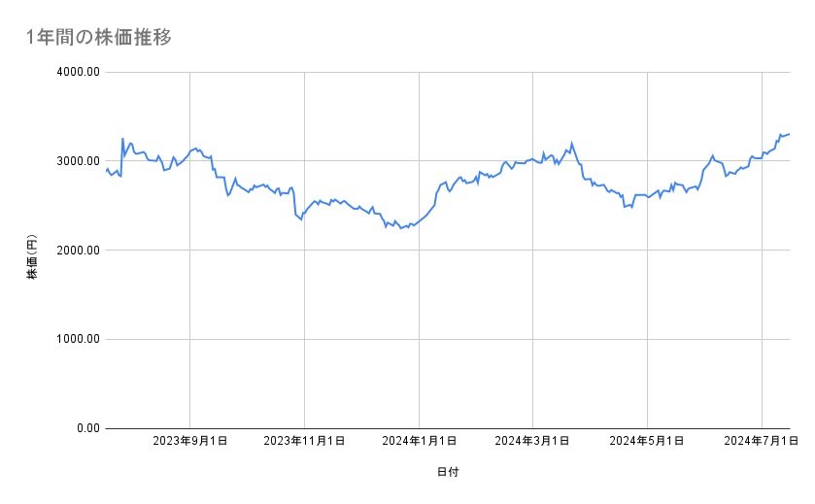Click the 2023年9月1日 date label
815x504 pixels.
pyautogui.click(x=190, y=442)
